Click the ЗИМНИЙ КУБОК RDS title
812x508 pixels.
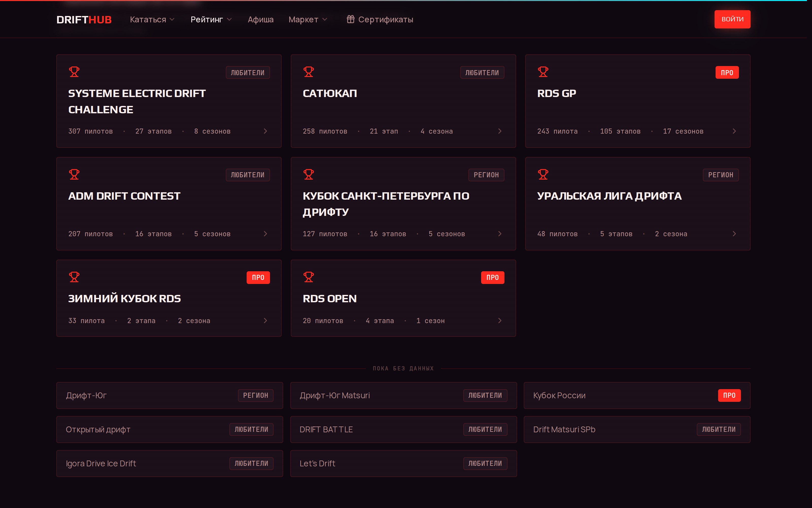pos(124,298)
